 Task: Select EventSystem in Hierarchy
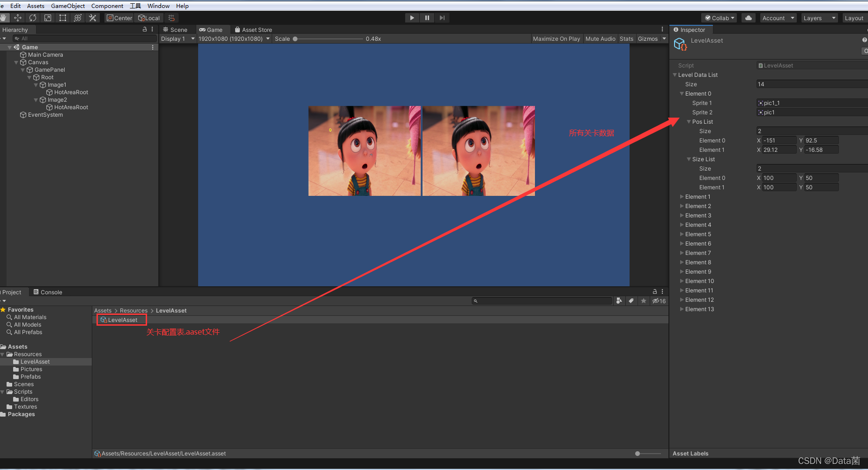coord(45,115)
